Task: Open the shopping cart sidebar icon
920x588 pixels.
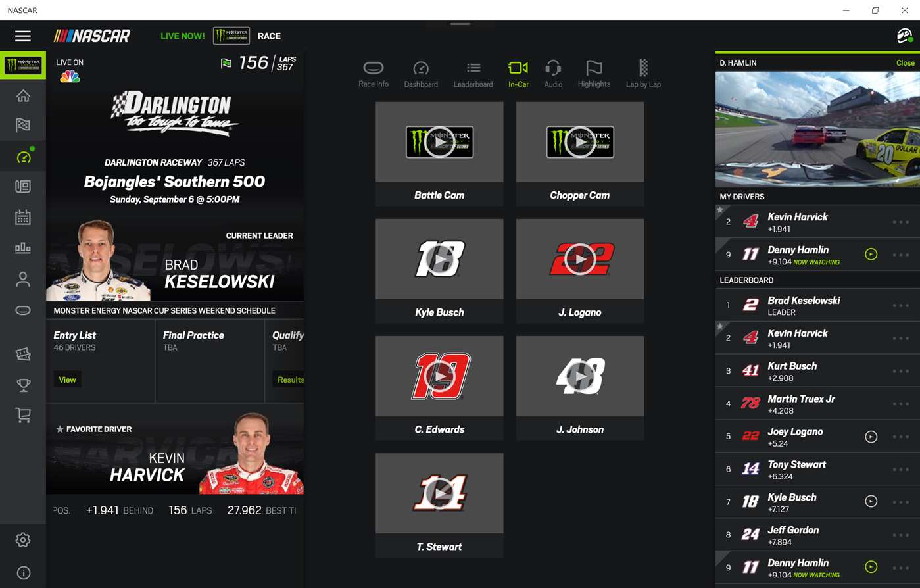Action: pyautogui.click(x=23, y=415)
